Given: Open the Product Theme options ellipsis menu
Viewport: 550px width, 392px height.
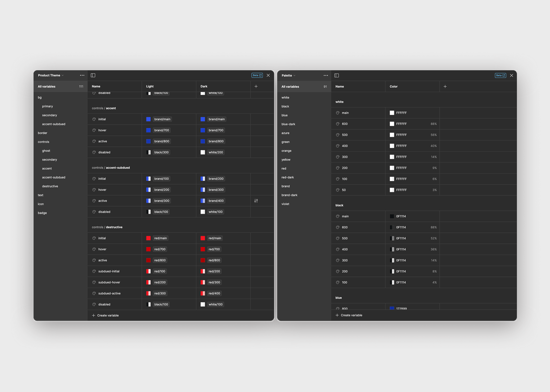Looking at the screenshot, I should (82, 75).
